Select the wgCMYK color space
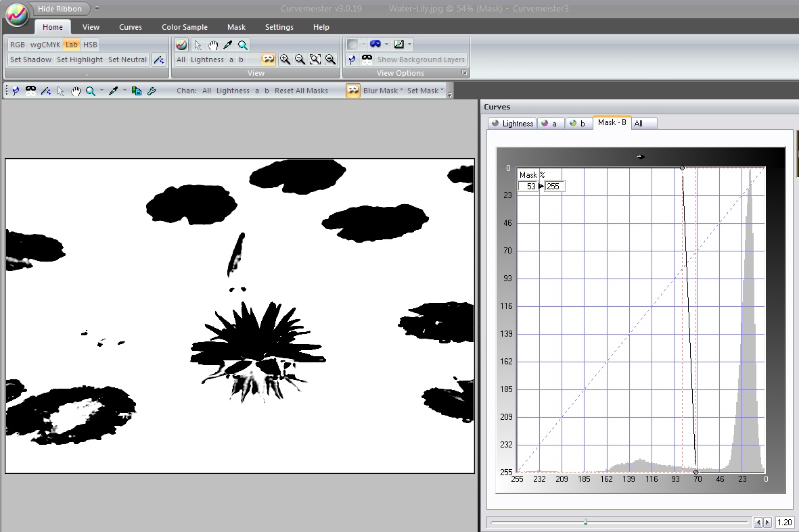Image resolution: width=799 pixels, height=532 pixels. (45, 45)
